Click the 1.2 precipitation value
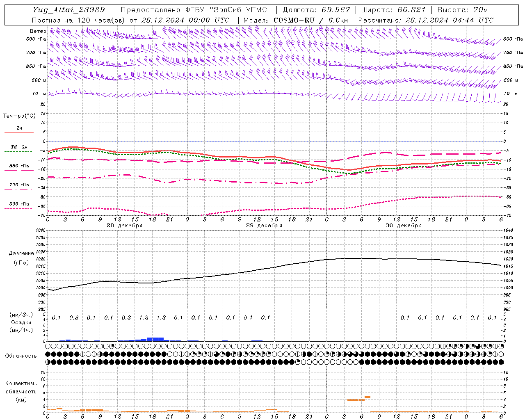This screenshot has height=420, width=525. pyautogui.click(x=144, y=317)
